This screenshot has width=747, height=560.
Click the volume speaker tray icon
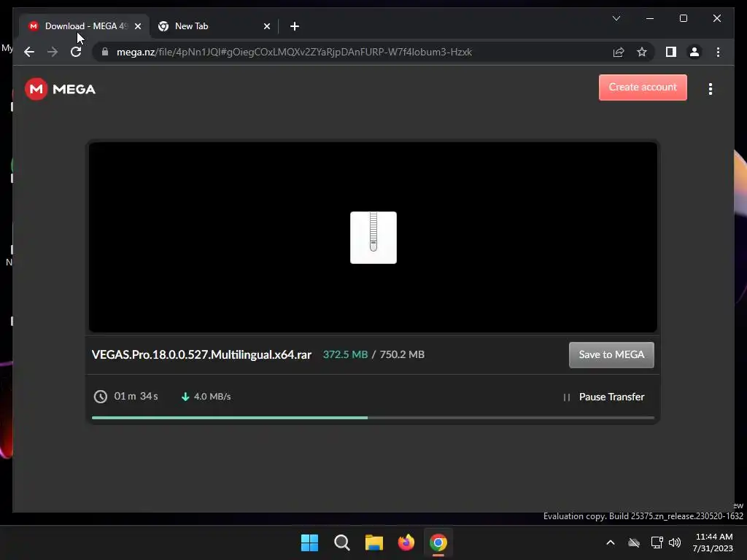(x=675, y=542)
